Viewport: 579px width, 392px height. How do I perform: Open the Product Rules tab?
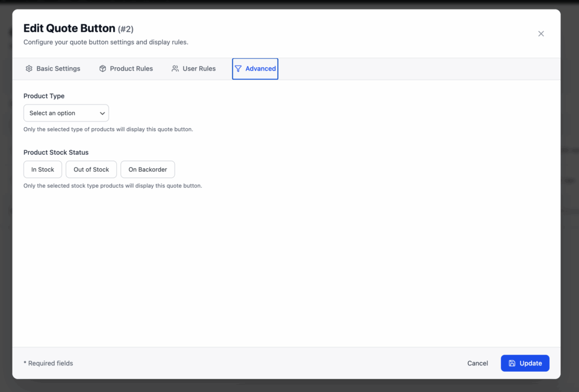click(x=131, y=69)
